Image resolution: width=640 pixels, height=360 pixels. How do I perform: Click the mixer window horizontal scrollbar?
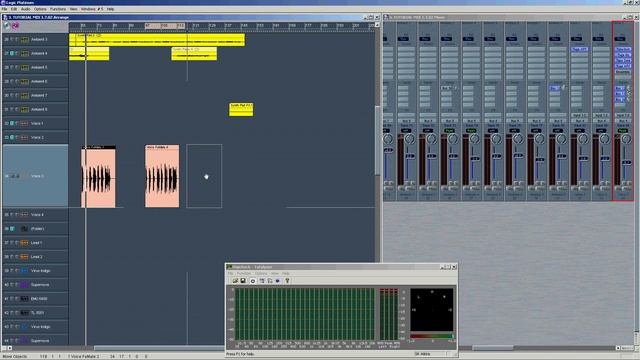pos(493,348)
